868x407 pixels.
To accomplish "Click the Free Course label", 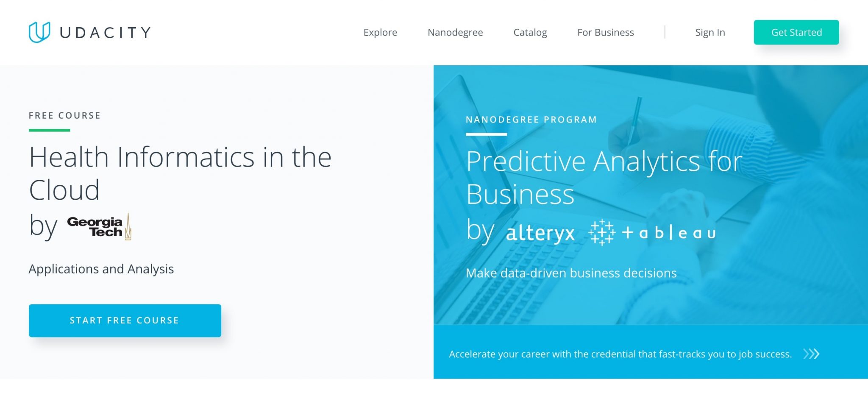I will [x=64, y=116].
